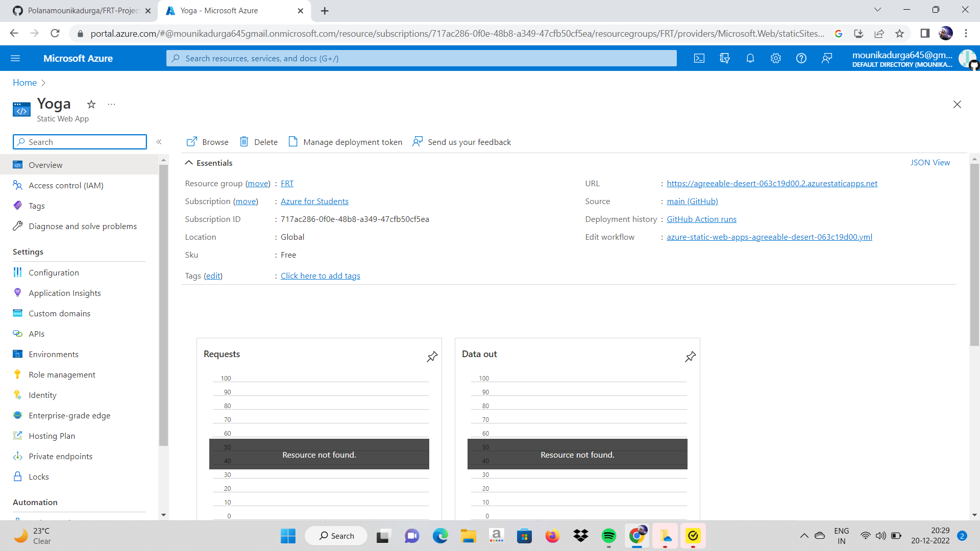
Task: Open the Azure for Students subscription
Action: [x=314, y=201]
